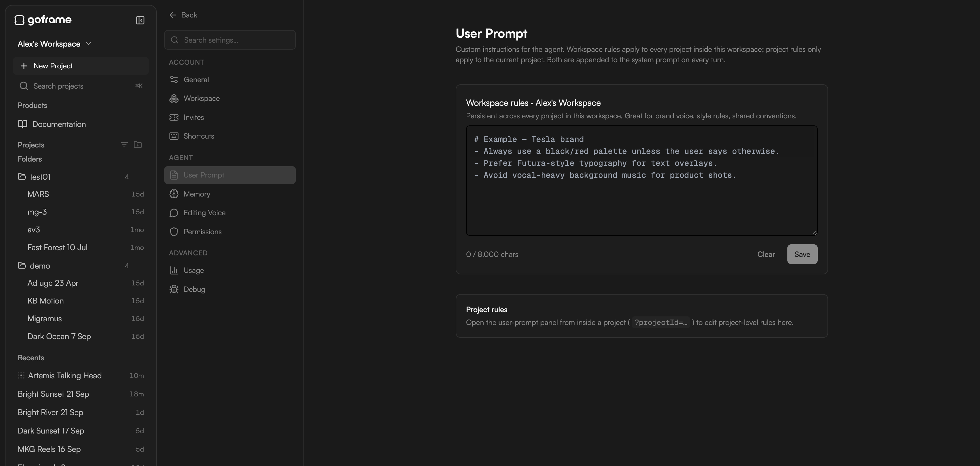Screen dimensions: 980x466
Task: Click the Permissions shield icon
Action: (174, 232)
